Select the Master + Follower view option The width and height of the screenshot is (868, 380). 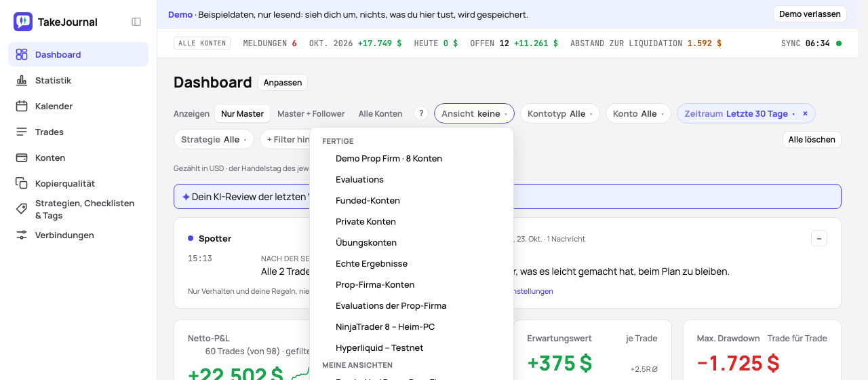click(311, 113)
